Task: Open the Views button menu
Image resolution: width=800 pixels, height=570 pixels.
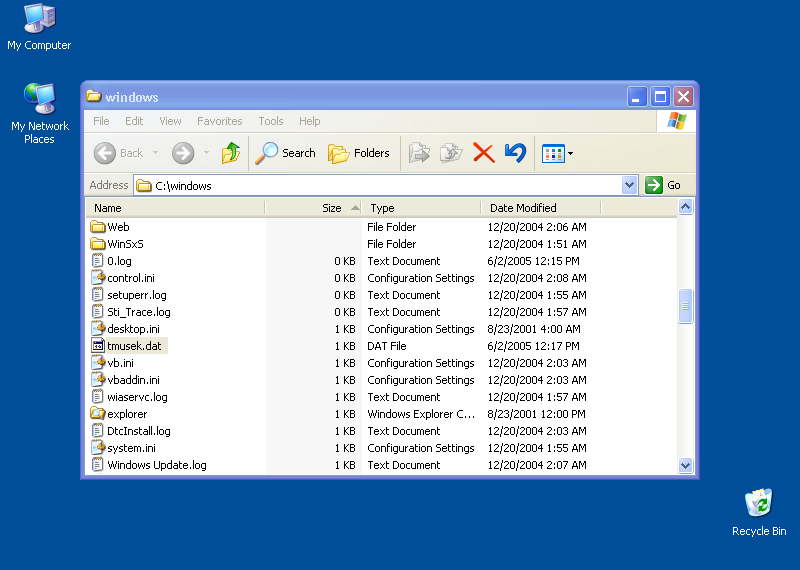Action: point(557,153)
